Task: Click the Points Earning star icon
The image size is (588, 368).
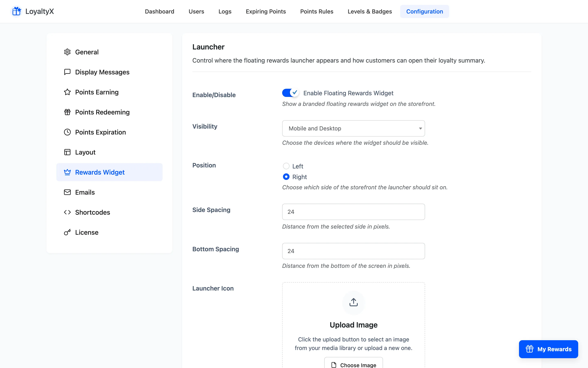Action: tap(67, 92)
